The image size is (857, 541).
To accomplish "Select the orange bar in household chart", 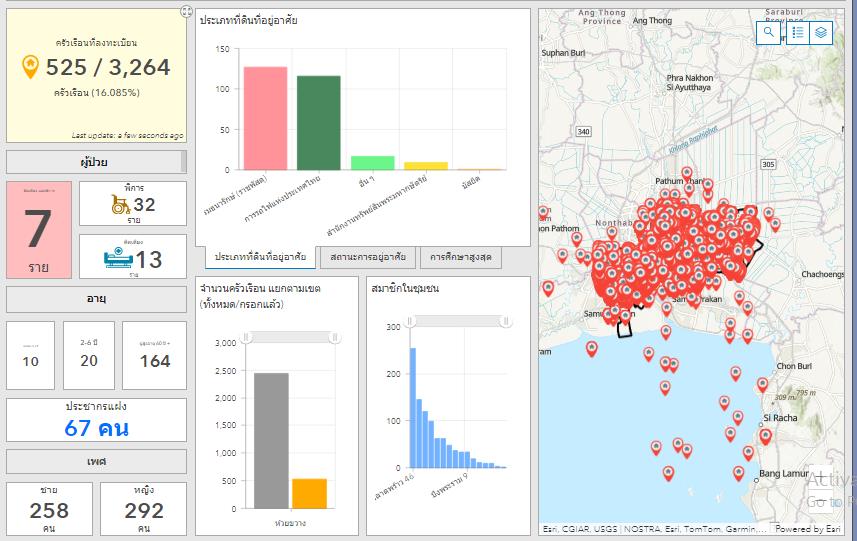I will pos(309,494).
